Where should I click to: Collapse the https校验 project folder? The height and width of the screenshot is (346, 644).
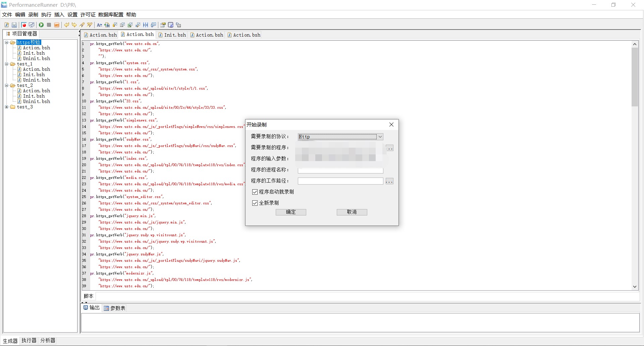coord(6,42)
